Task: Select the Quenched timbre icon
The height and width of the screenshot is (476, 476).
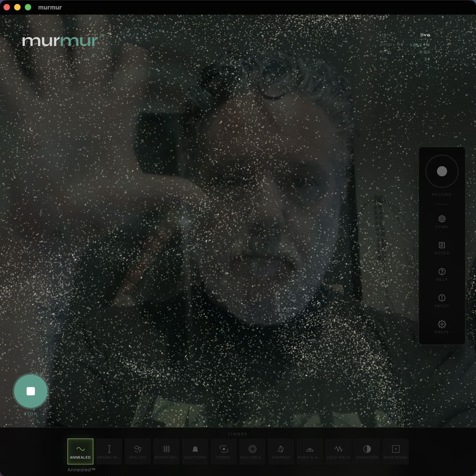Action: (367, 451)
